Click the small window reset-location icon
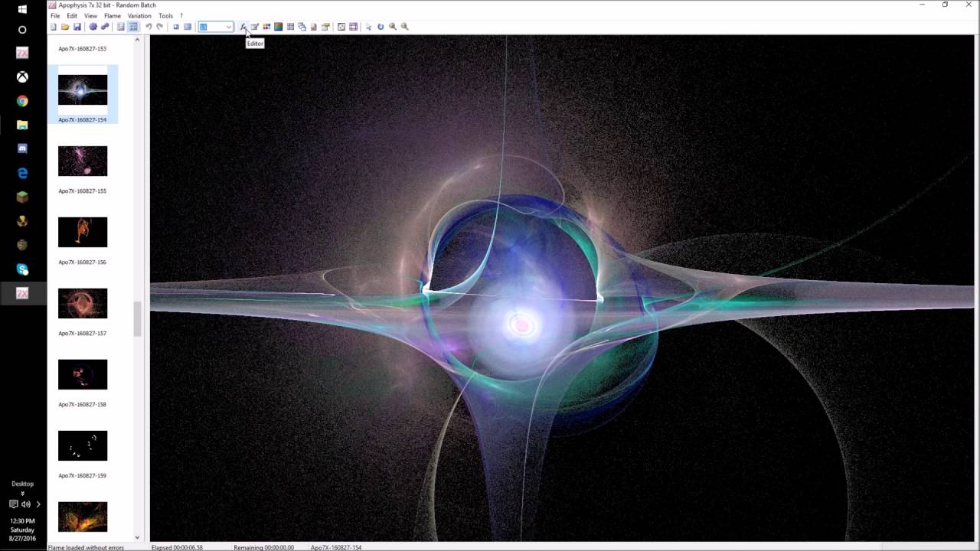This screenshot has height=551, width=980. coord(176,27)
